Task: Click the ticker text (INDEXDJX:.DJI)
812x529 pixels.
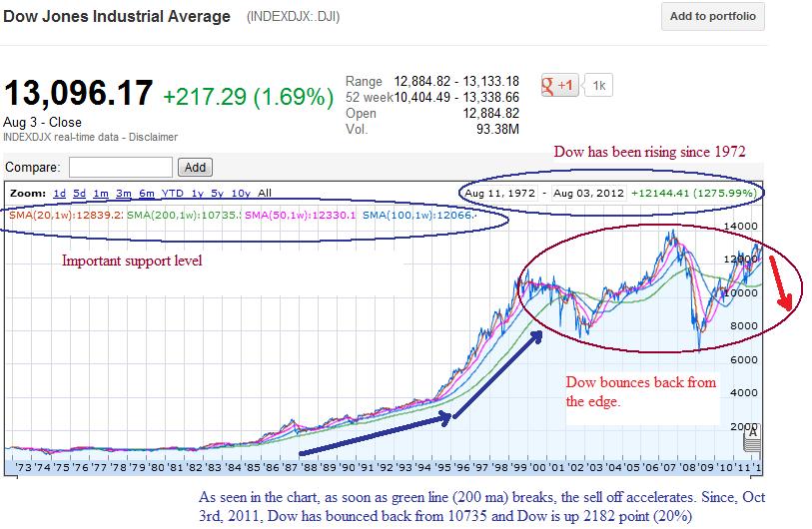Action: (293, 17)
